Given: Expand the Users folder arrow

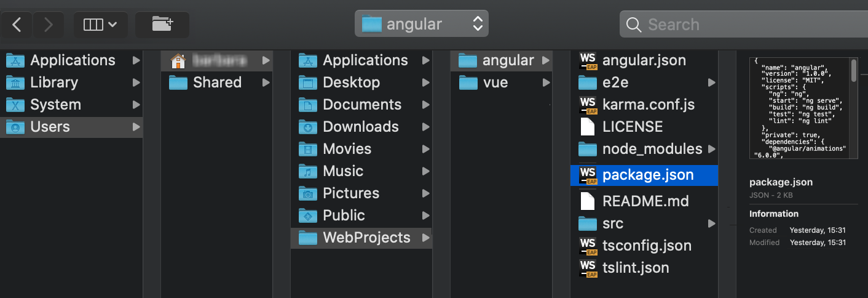Looking at the screenshot, I should pos(136,127).
